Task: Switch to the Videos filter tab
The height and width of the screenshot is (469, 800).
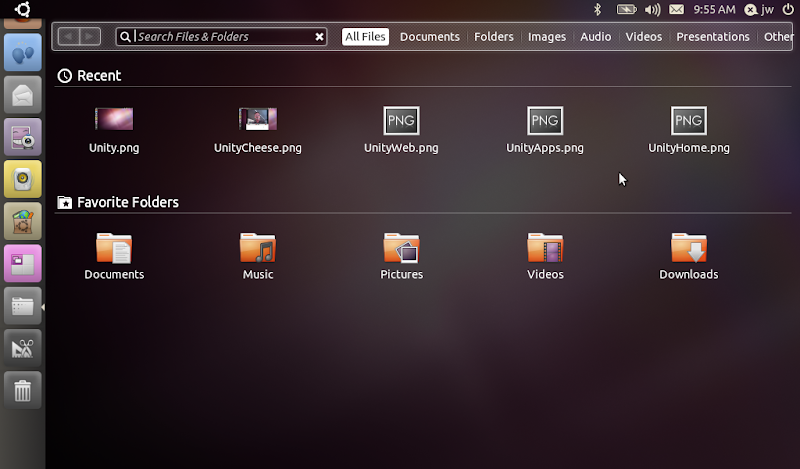Action: pyautogui.click(x=644, y=37)
